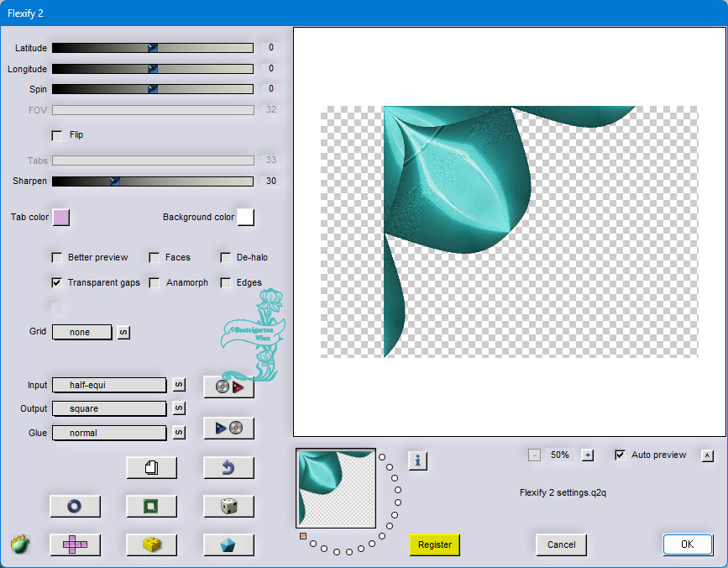Open the Grid 'none' dropdown

82,332
